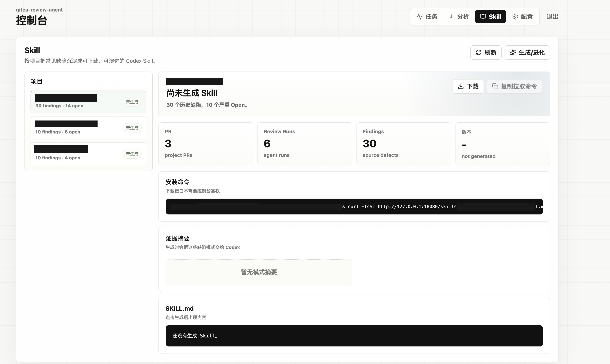Click the copy icon beside 复制拉取命令
The image size is (610, 364).
click(x=495, y=86)
